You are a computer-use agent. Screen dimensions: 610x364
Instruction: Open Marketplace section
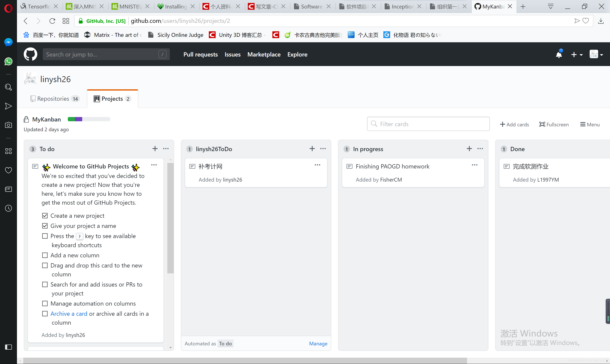click(x=264, y=54)
